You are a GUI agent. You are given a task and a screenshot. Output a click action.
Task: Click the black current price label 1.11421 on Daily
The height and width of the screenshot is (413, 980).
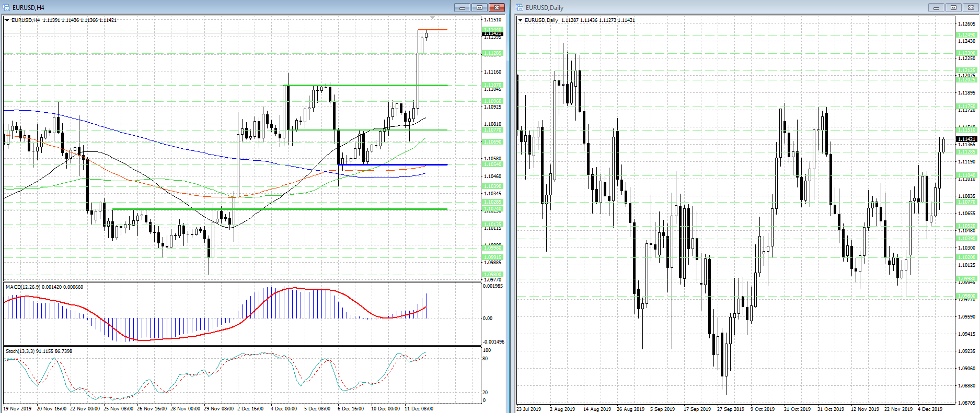(966, 139)
